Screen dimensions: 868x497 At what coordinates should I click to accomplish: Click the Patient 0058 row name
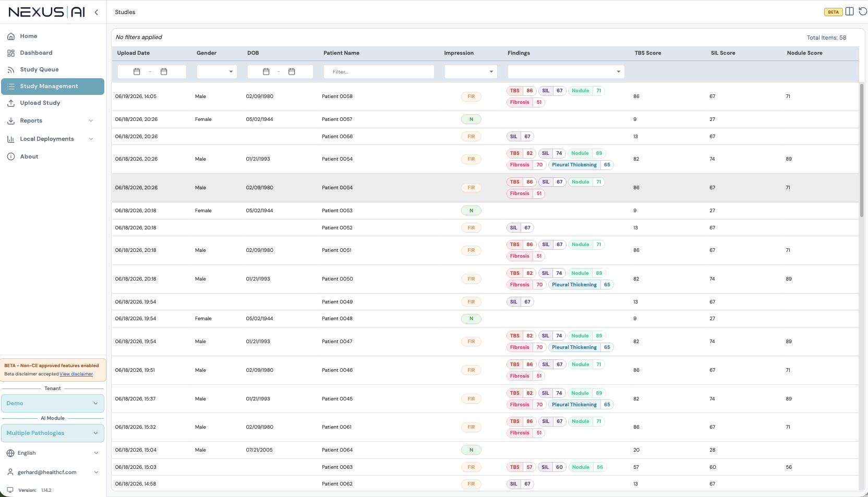[337, 96]
